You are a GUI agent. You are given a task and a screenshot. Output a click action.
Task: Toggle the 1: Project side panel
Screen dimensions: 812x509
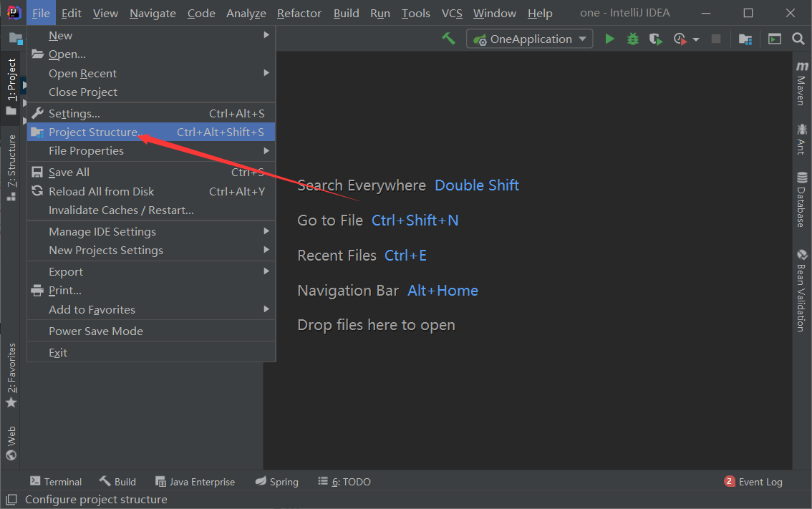point(11,87)
